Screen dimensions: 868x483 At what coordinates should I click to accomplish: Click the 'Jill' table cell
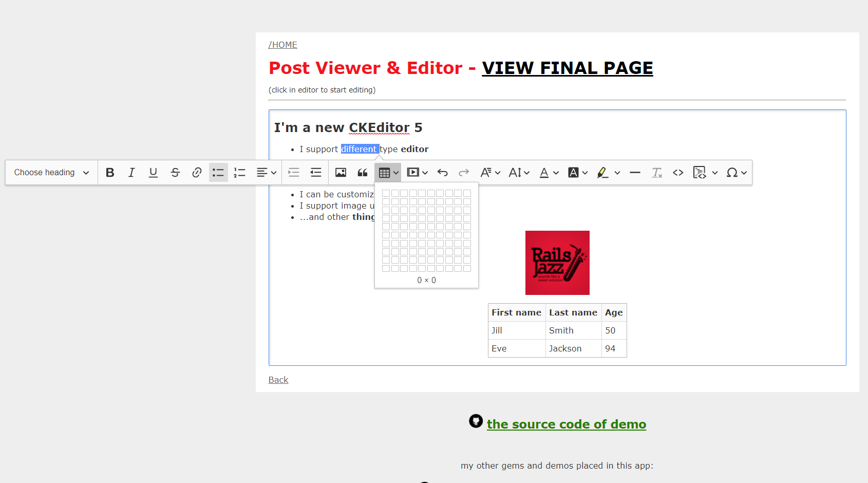coord(517,330)
